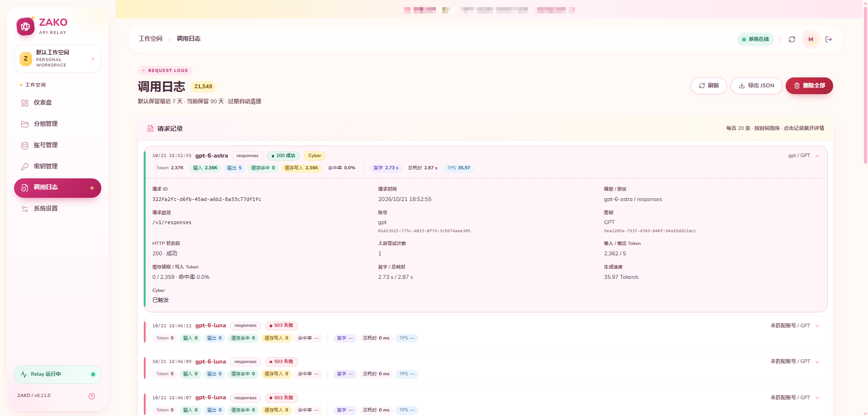Click the 503 失败 badge at 18:46:11
The height and width of the screenshot is (416, 868).
(281, 326)
